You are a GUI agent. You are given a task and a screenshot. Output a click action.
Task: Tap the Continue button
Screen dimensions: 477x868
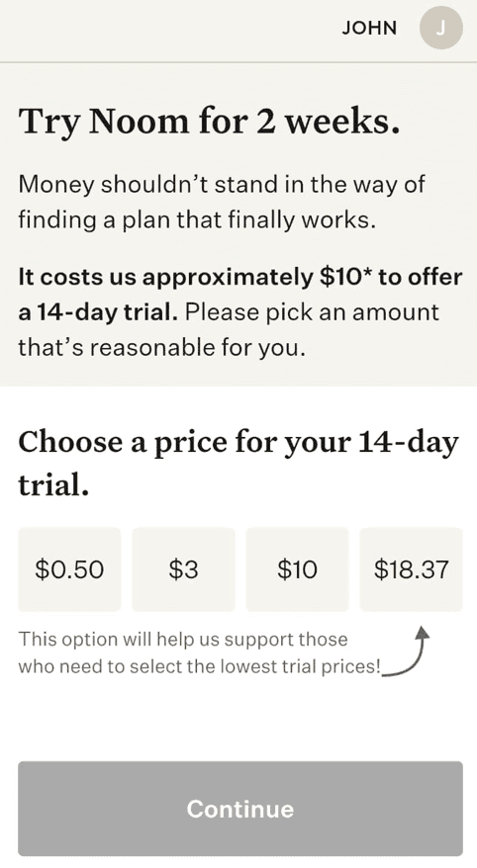click(240, 809)
